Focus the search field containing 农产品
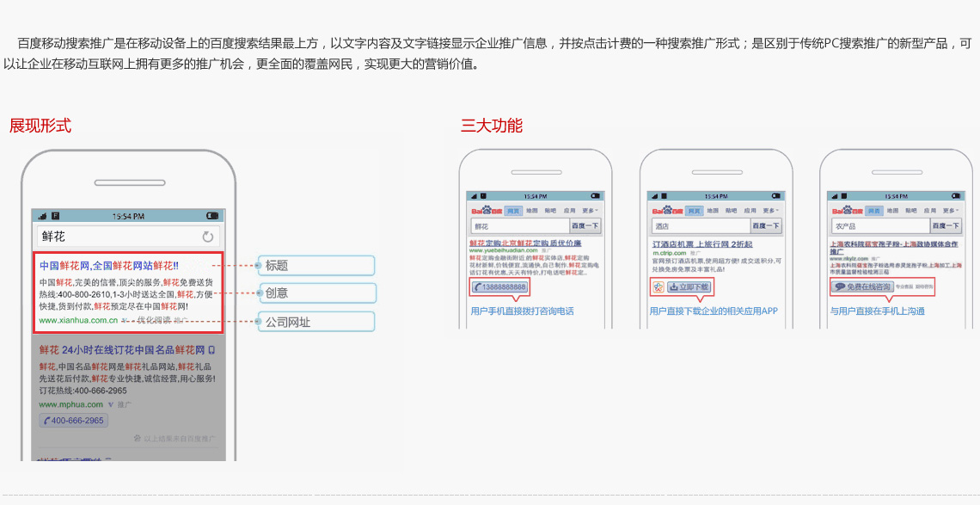This screenshot has height=505, width=980. coord(880,226)
